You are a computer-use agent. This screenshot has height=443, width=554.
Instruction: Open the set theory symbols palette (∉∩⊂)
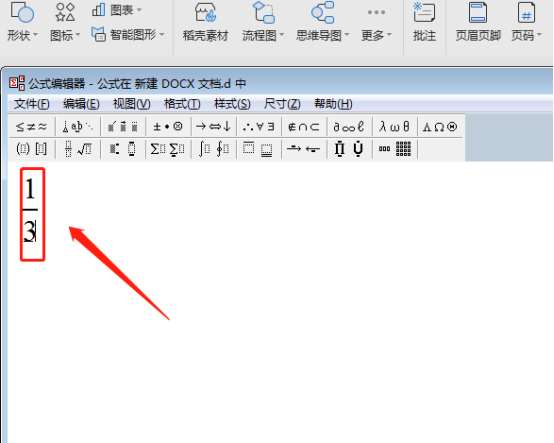tap(304, 126)
